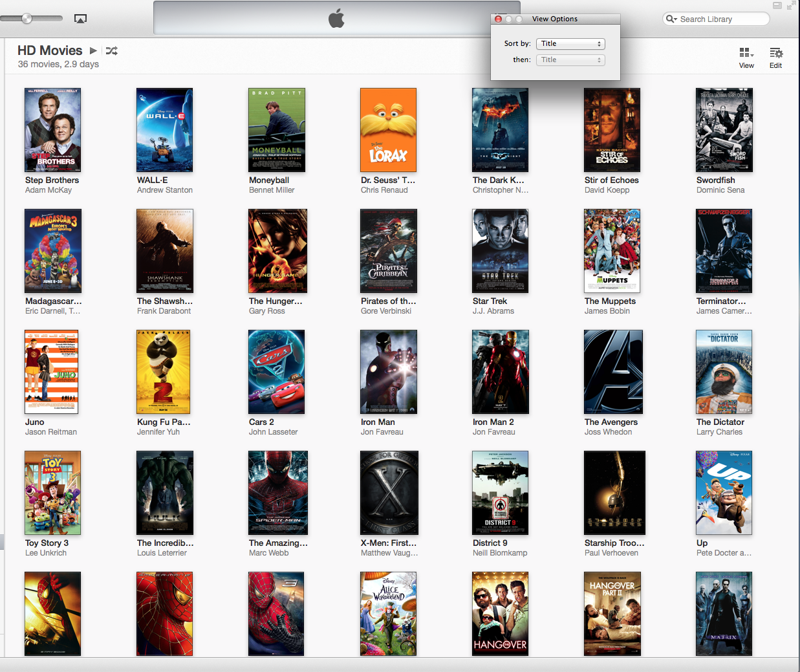Open the 'then' Title dropdown
Image resolution: width=800 pixels, height=672 pixels.
tap(570, 60)
